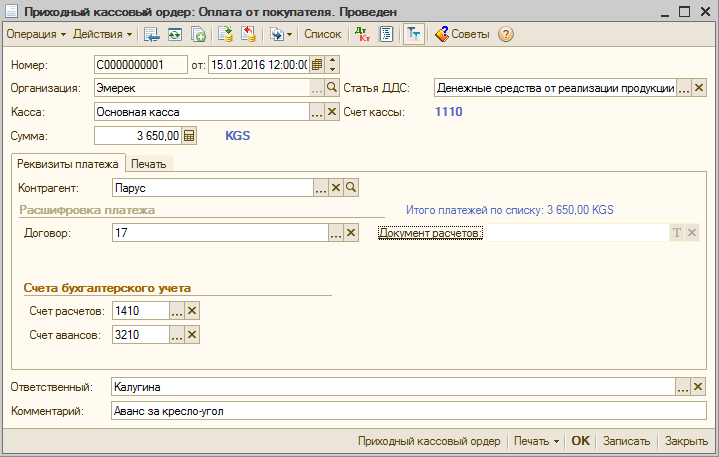Click the Записать button
This screenshot has width=719, height=457.
point(627,441)
